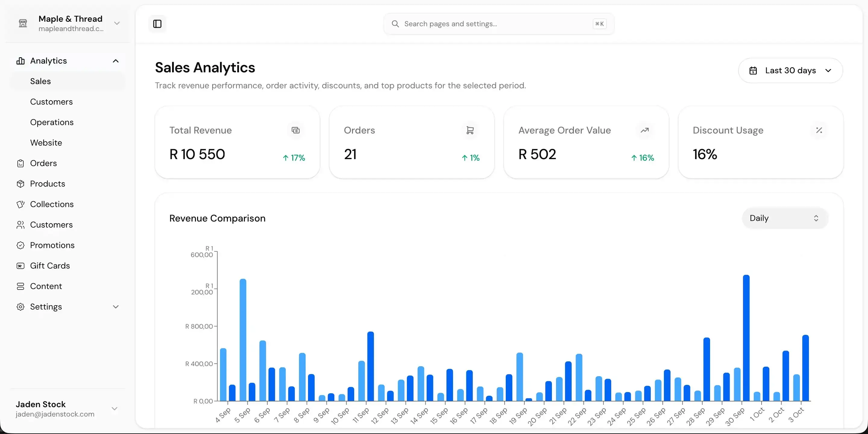Click the Orders clipboard icon in sidebar

click(20, 163)
